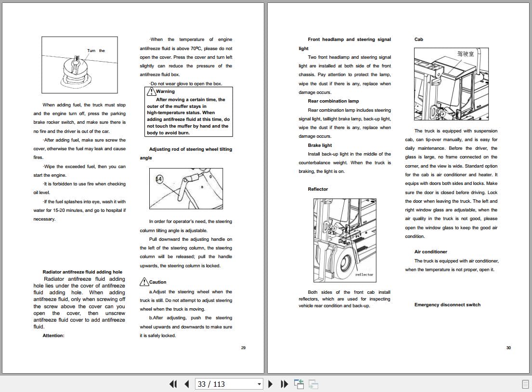The image size is (532, 392).
Task: Open the page number dropdown
Action: click(257, 384)
